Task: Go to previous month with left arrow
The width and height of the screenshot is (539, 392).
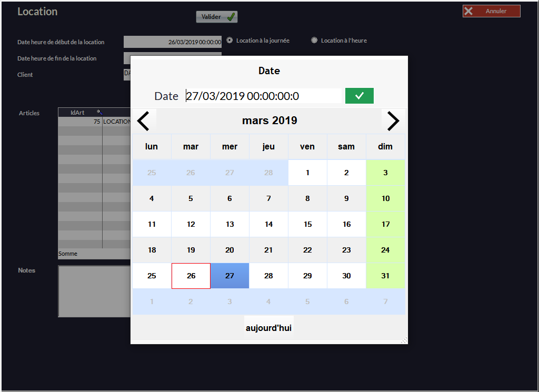Action: [143, 121]
